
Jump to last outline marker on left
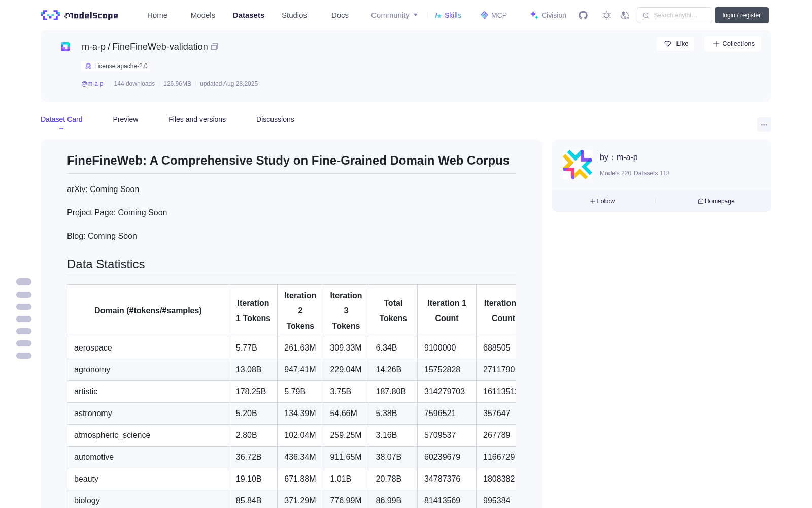tap(24, 356)
